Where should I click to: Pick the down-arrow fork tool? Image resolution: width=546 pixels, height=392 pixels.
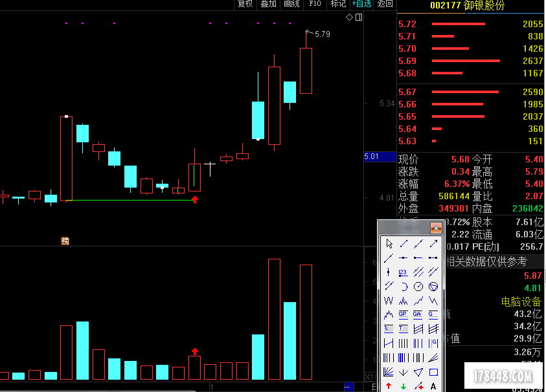tap(404, 372)
